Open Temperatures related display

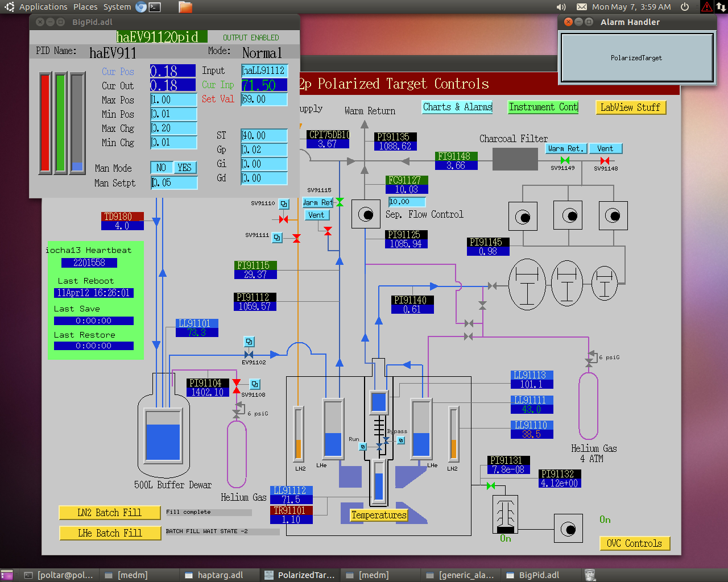click(x=379, y=515)
